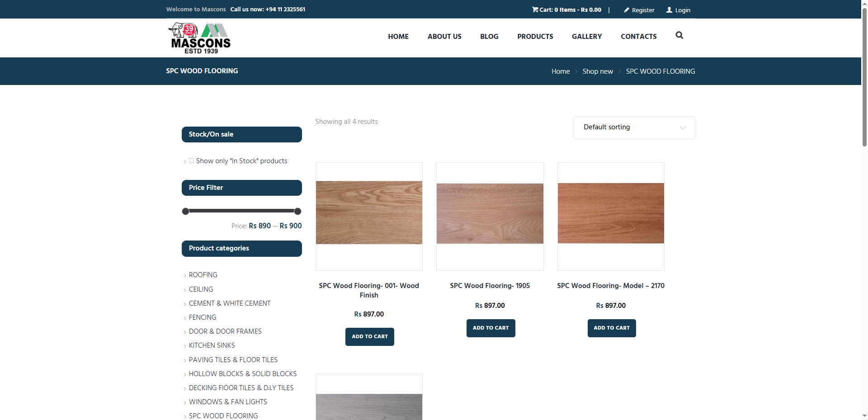Collapse the Price Filter section
Viewport: 868px width, 420px height.
pos(241,188)
